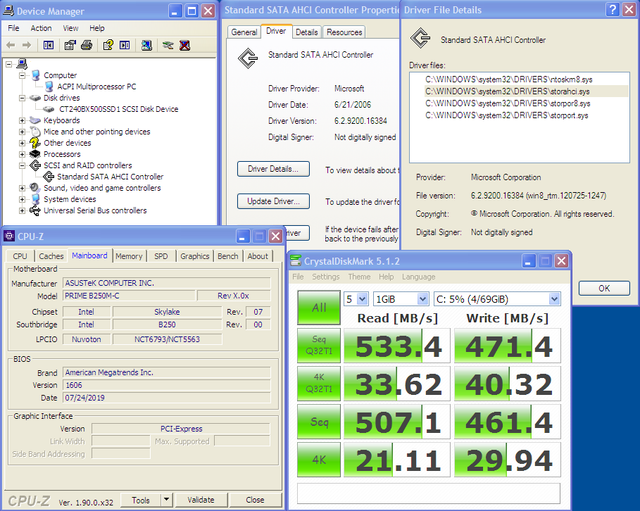Click the Uninstall device red X toolbar icon
The image size is (640, 511).
pyautogui.click(x=185, y=45)
